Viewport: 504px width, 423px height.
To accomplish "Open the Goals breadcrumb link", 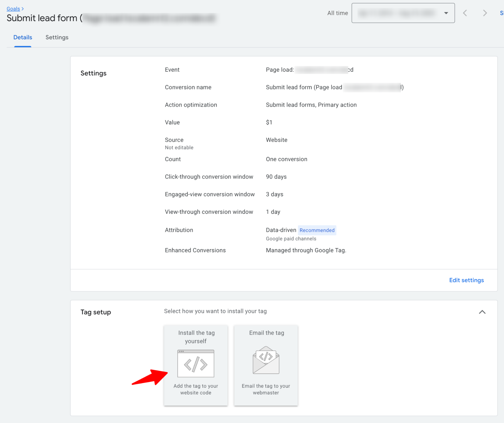I will (13, 9).
